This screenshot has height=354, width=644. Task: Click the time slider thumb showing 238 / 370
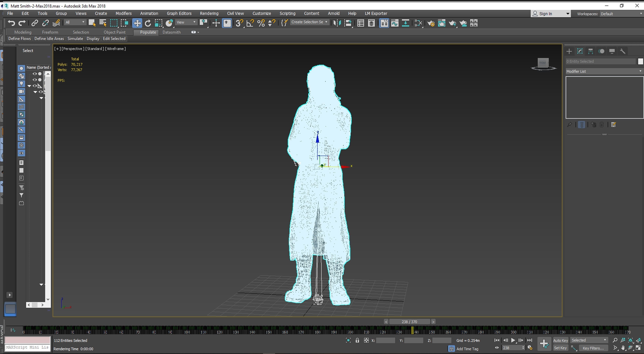click(409, 322)
